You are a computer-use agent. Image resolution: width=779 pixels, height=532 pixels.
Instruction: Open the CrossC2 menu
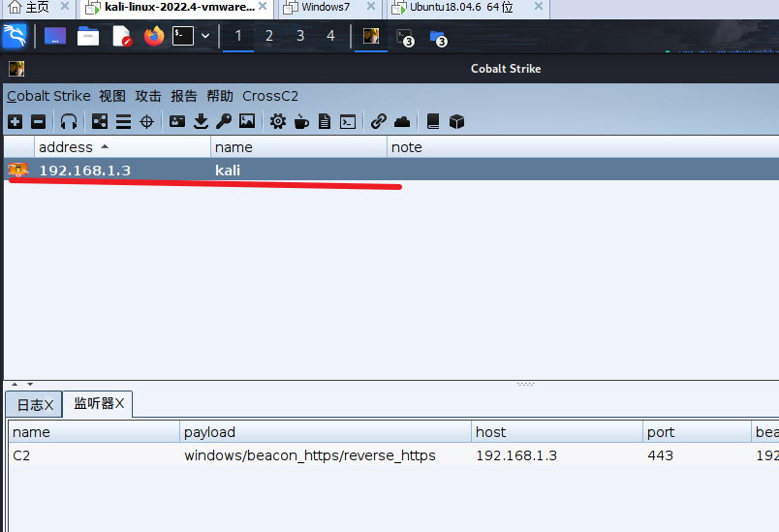270,96
